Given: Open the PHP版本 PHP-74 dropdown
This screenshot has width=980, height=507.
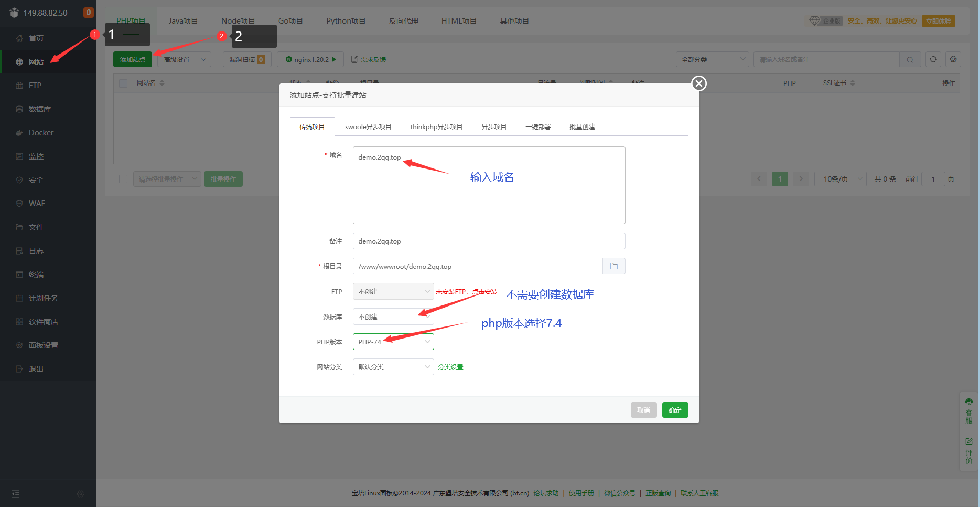Looking at the screenshot, I should pyautogui.click(x=393, y=342).
